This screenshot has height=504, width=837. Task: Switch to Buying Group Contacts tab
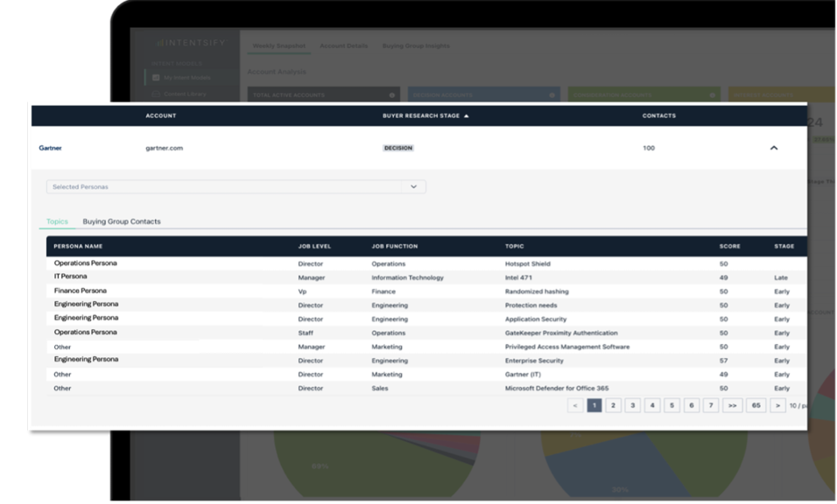[x=122, y=221]
